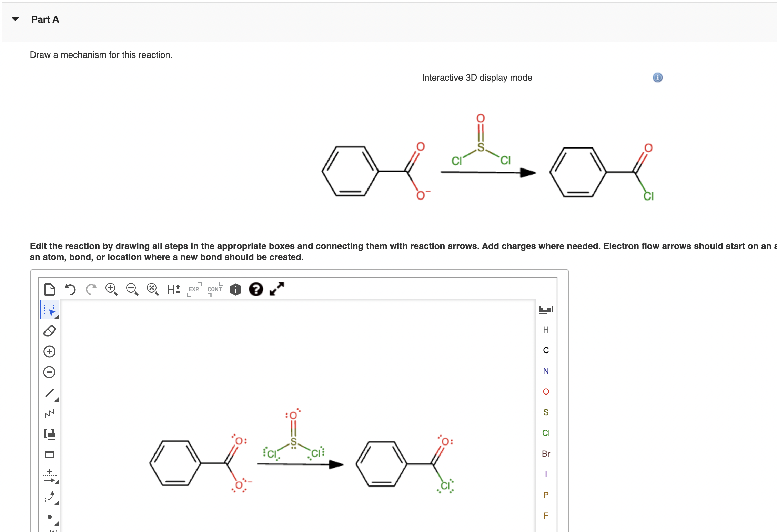Choose oxygen O from element list
The image size is (777, 532).
click(546, 392)
